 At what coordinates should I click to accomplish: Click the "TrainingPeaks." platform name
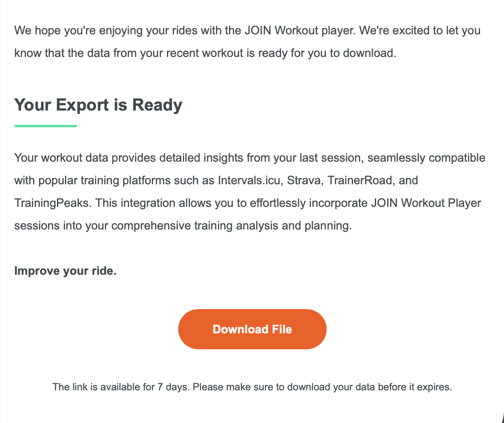tap(52, 203)
